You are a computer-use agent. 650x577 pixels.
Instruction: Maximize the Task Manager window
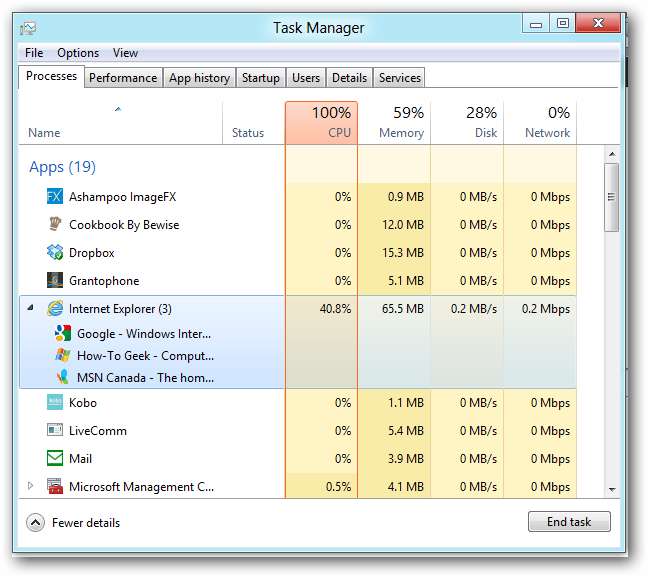[x=563, y=24]
